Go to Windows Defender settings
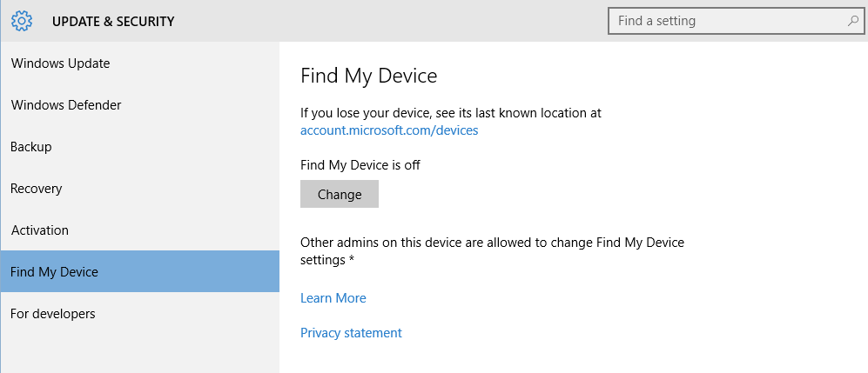This screenshot has width=868, height=373. tap(66, 105)
